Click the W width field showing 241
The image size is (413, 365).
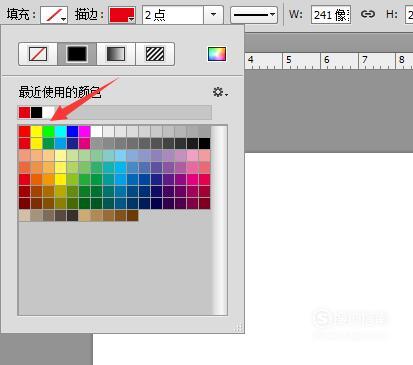click(331, 15)
